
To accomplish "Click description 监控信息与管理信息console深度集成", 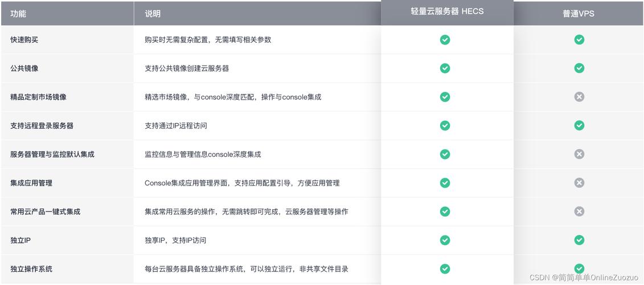I will tap(203, 154).
